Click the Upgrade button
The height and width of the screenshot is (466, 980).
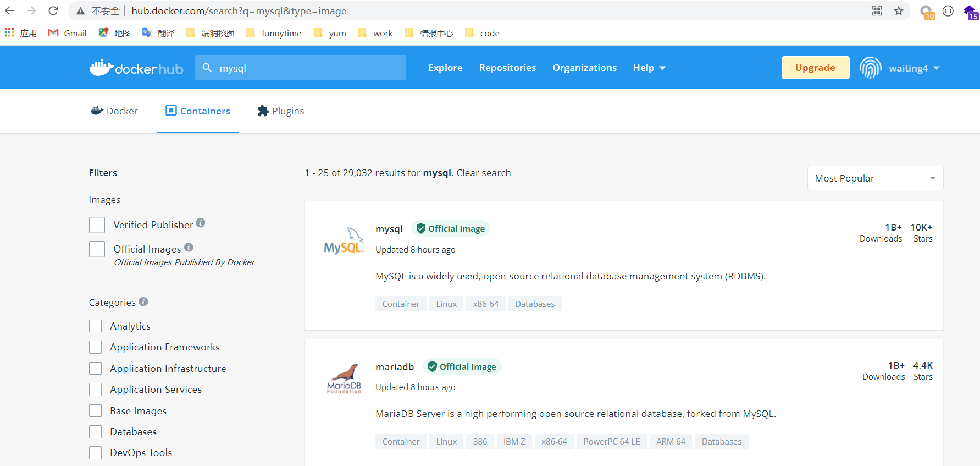(815, 68)
